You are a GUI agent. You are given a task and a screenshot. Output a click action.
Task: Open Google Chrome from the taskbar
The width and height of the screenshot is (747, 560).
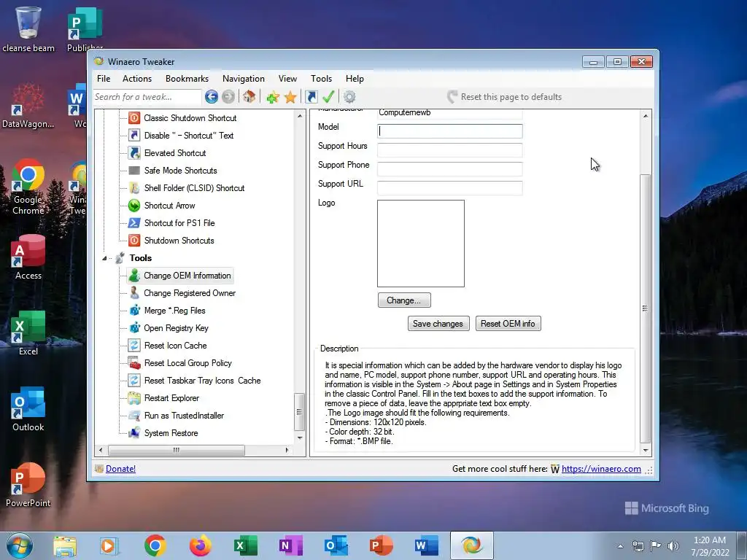point(155,545)
